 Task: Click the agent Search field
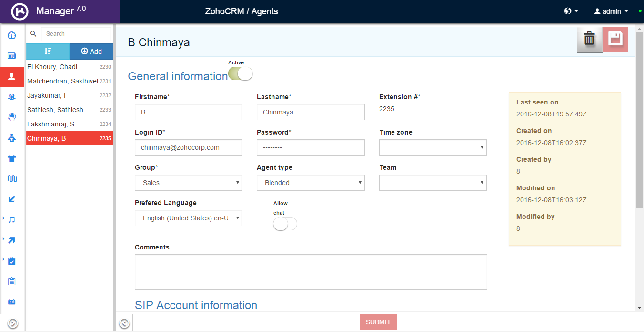point(76,34)
